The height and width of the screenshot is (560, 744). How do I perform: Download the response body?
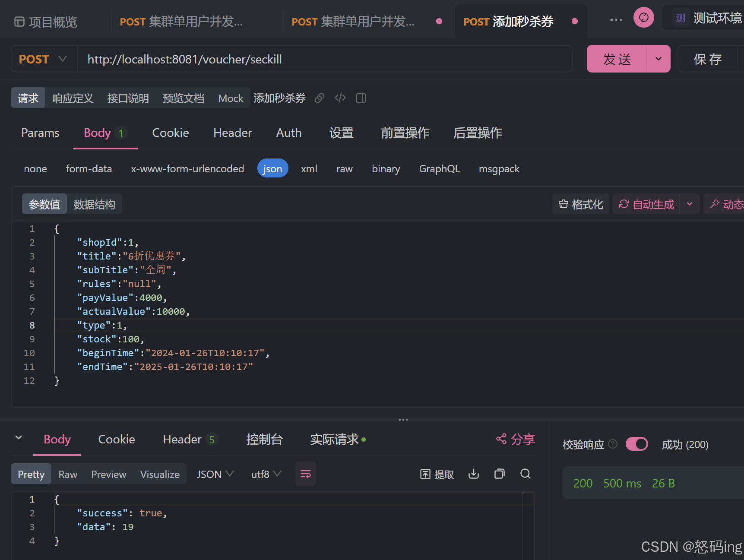pos(474,474)
